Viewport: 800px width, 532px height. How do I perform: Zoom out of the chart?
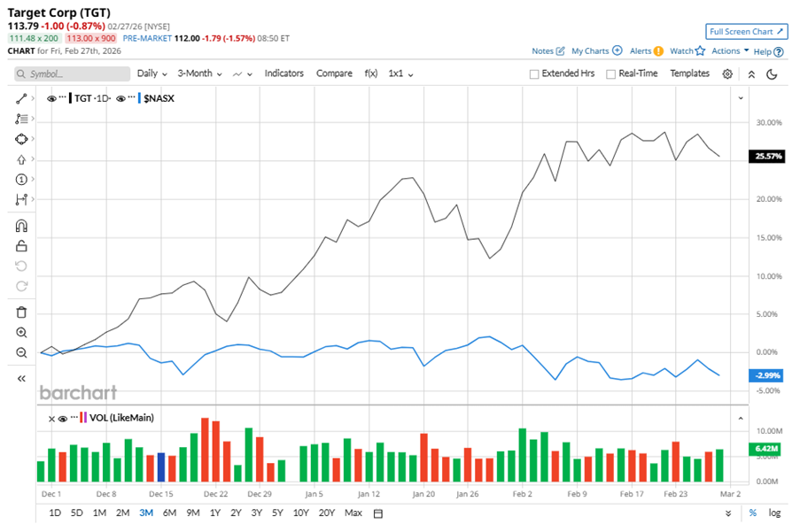(x=21, y=352)
